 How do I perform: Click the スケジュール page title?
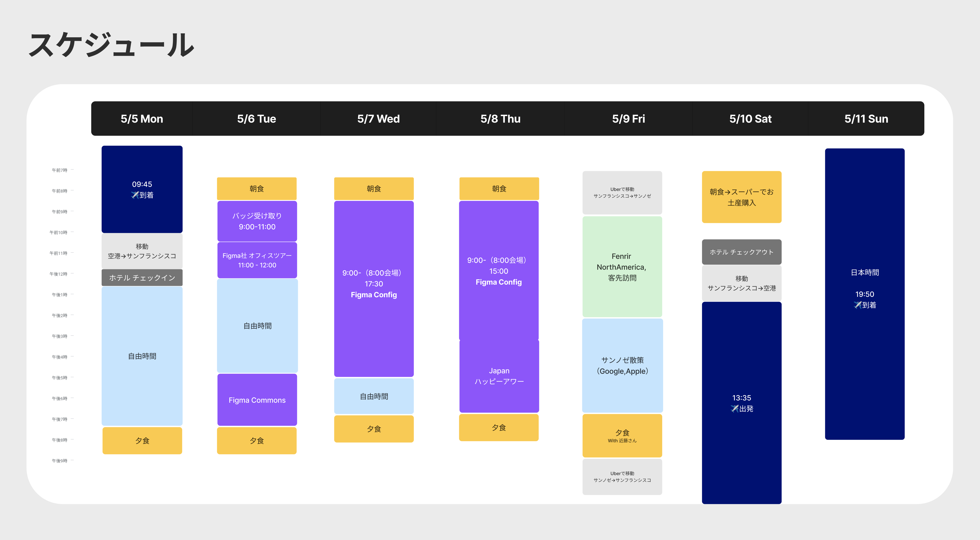pos(112,45)
